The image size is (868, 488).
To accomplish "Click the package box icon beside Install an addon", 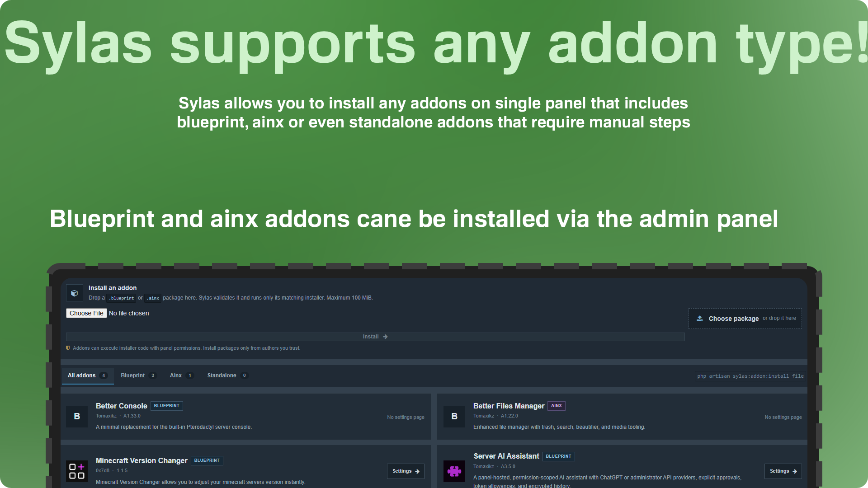I will pyautogui.click(x=75, y=293).
